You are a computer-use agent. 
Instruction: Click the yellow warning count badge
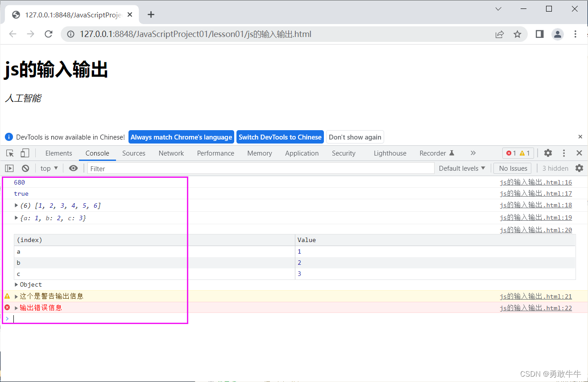pyautogui.click(x=525, y=153)
